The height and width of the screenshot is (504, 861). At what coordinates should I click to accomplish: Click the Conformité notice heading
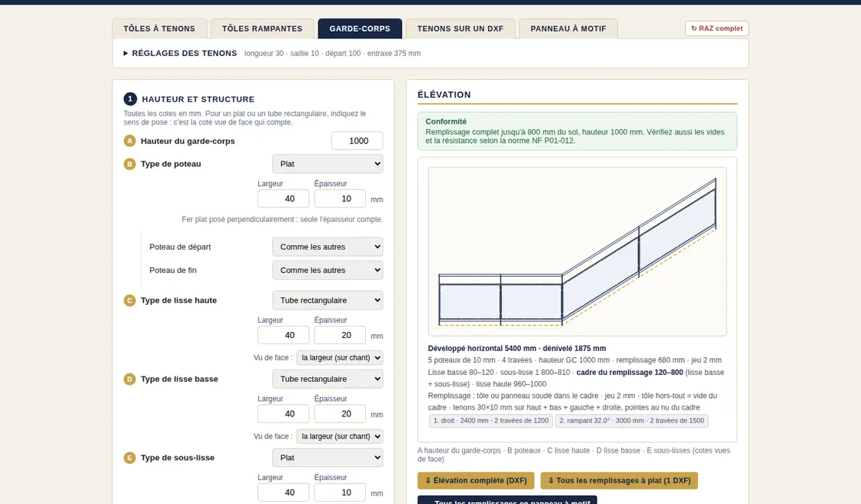[x=446, y=121]
